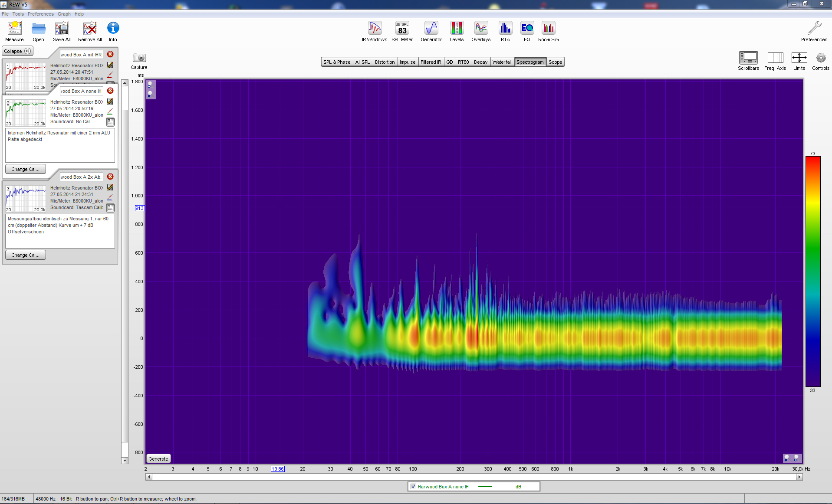Click Change Cal for measurement 3

[x=26, y=255]
